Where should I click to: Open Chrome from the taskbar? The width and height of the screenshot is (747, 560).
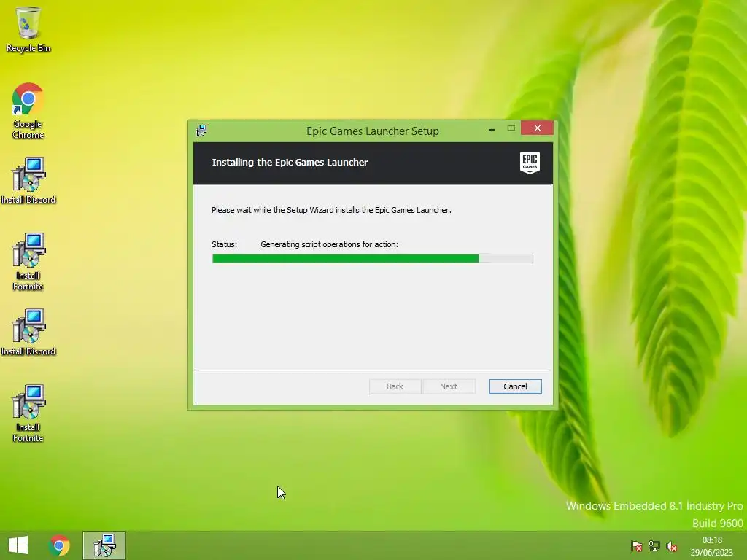[59, 545]
